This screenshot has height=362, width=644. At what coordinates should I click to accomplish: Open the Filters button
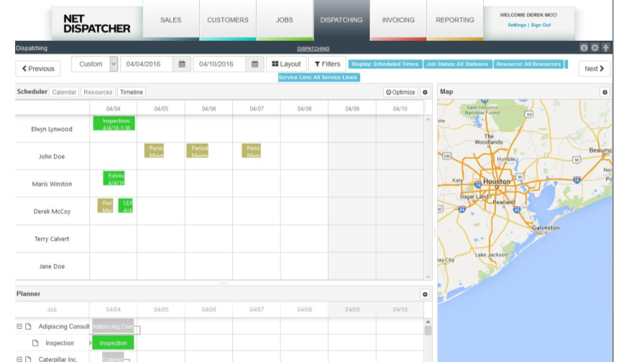(327, 64)
